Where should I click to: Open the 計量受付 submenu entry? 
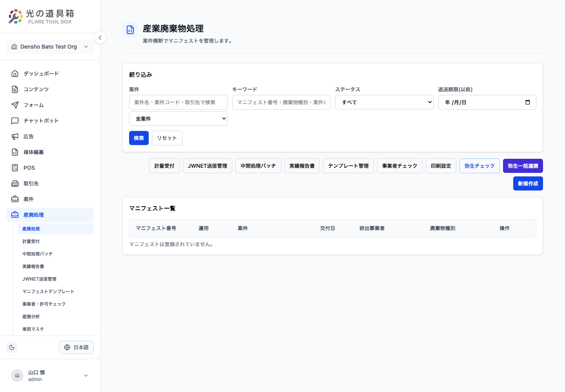[55, 241]
